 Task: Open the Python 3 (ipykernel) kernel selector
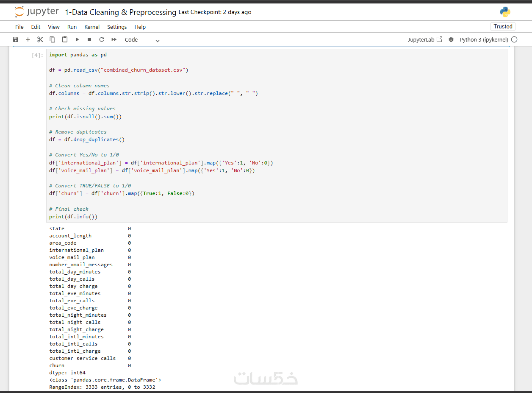point(484,39)
